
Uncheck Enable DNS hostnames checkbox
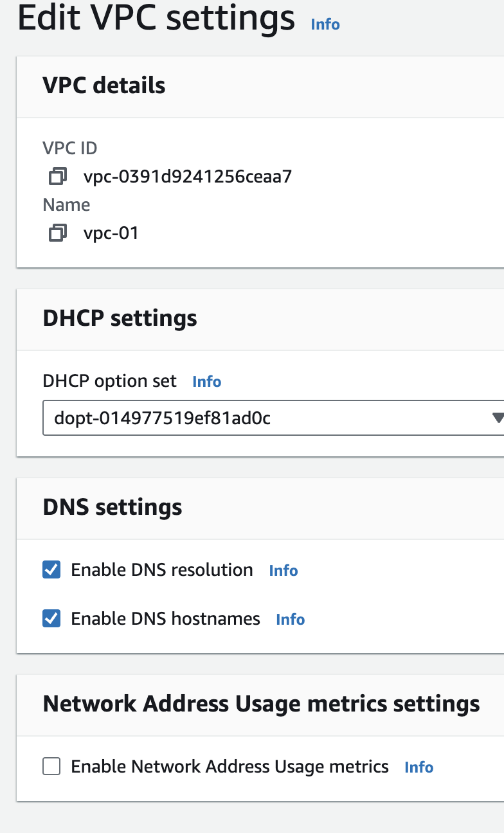51,619
